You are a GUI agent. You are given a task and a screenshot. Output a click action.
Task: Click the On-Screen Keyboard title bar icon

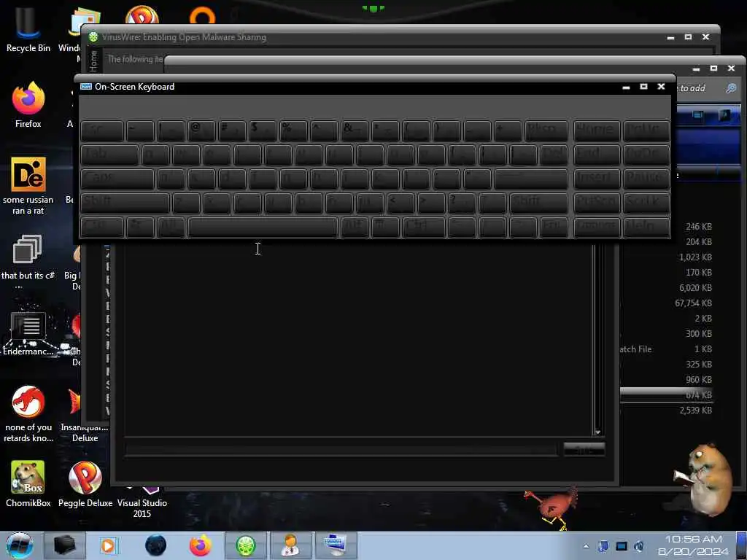[86, 87]
